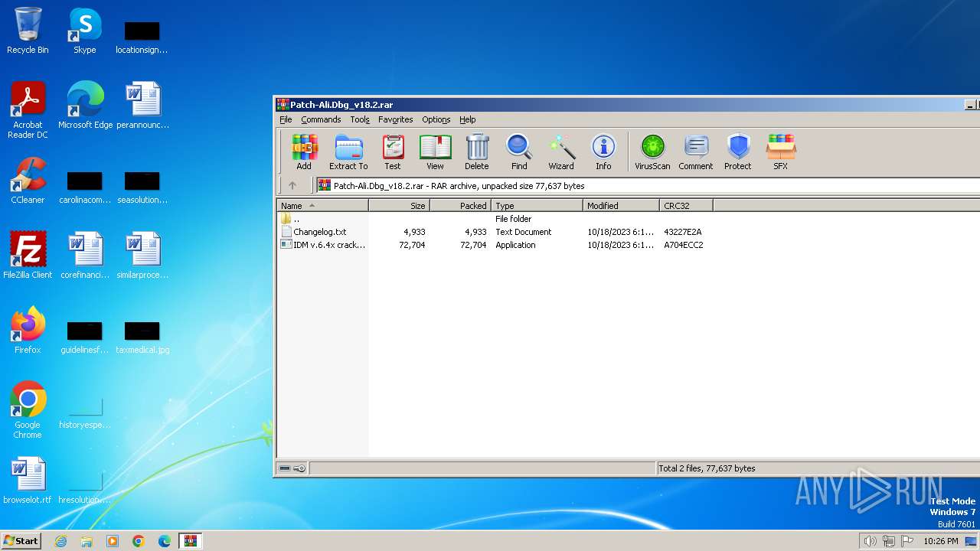Screen dimensions: 980x551
Task: Sort list by Size column
Action: coord(399,205)
